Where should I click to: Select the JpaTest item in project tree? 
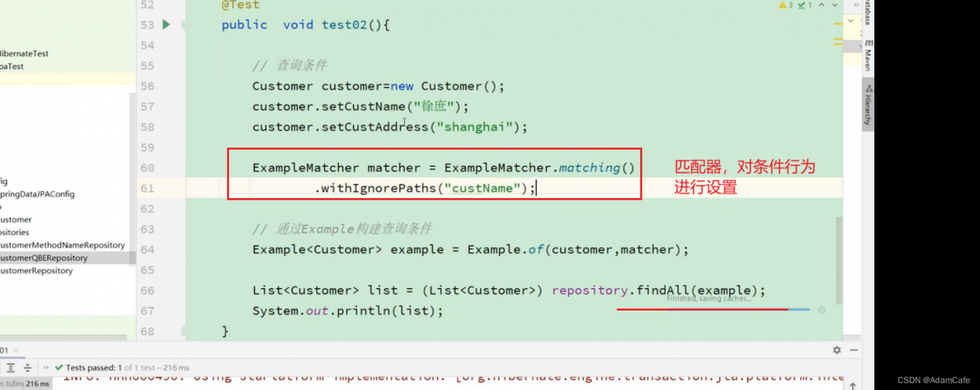coord(12,67)
